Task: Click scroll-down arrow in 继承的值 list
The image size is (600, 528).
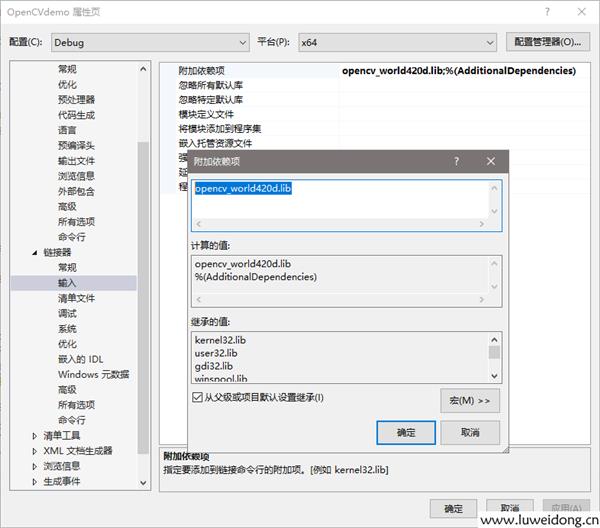Action: tap(494, 375)
